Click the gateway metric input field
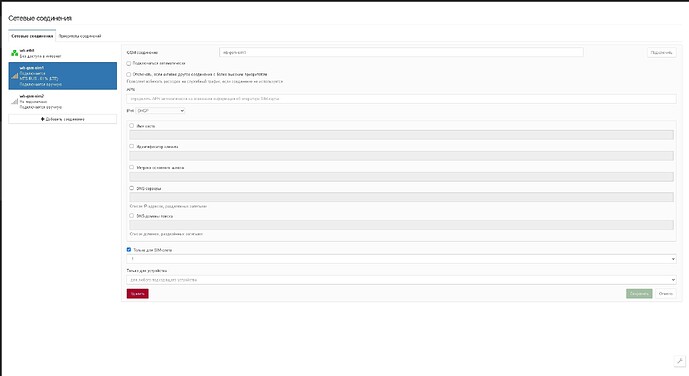The height and width of the screenshot is (376, 689). (x=401, y=177)
